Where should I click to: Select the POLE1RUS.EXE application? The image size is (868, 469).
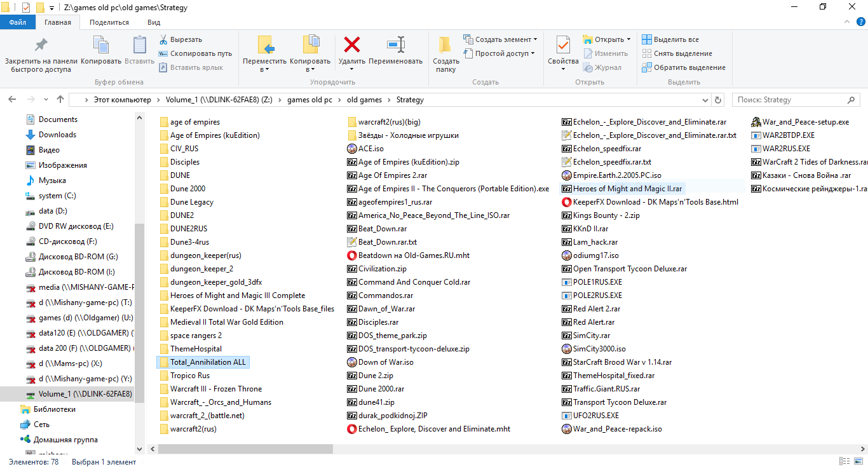(592, 282)
